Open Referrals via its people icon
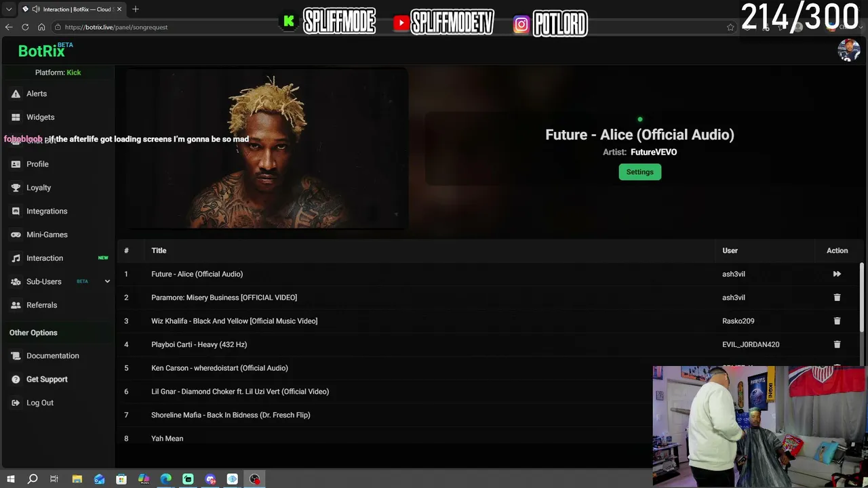Viewport: 868px width, 488px height. click(x=16, y=305)
